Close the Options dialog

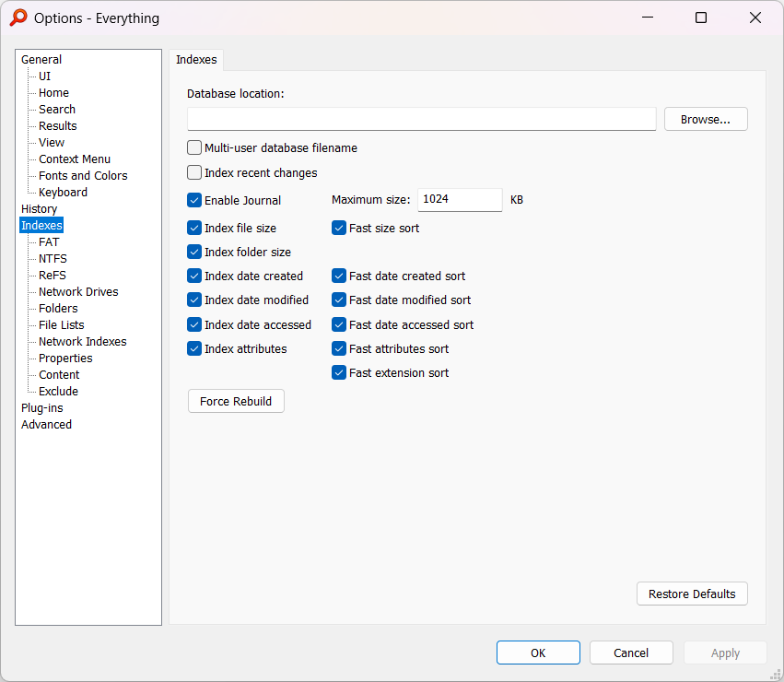tap(755, 18)
